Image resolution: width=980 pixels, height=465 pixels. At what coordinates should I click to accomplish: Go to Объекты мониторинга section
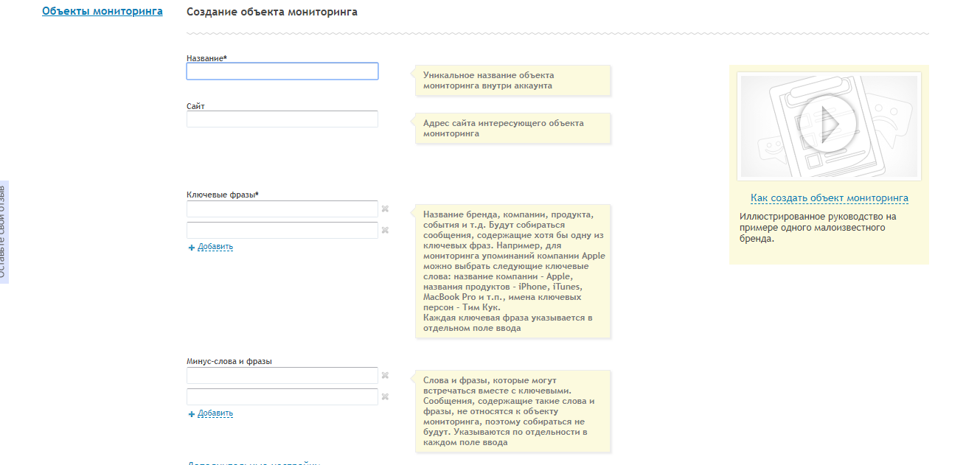pyautogui.click(x=102, y=12)
